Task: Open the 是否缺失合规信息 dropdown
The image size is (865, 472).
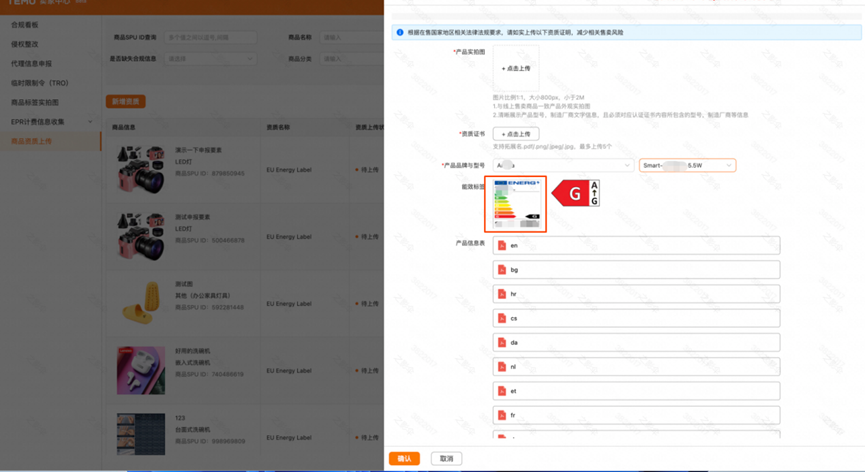Action: click(x=210, y=58)
